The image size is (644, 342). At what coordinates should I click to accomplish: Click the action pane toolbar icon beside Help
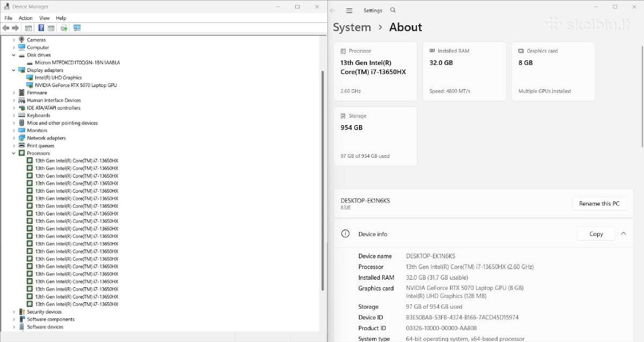51,28
